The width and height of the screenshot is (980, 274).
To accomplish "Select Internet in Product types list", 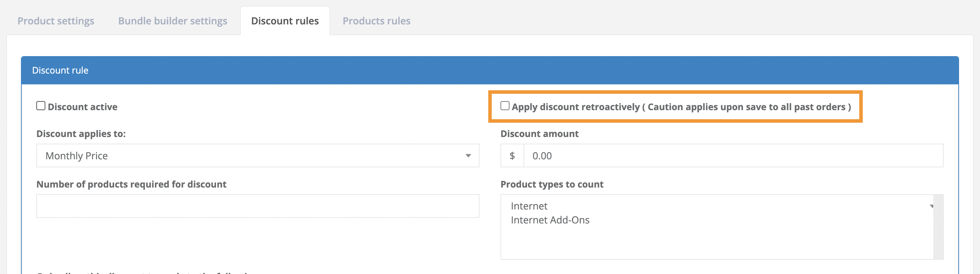I will (529, 206).
